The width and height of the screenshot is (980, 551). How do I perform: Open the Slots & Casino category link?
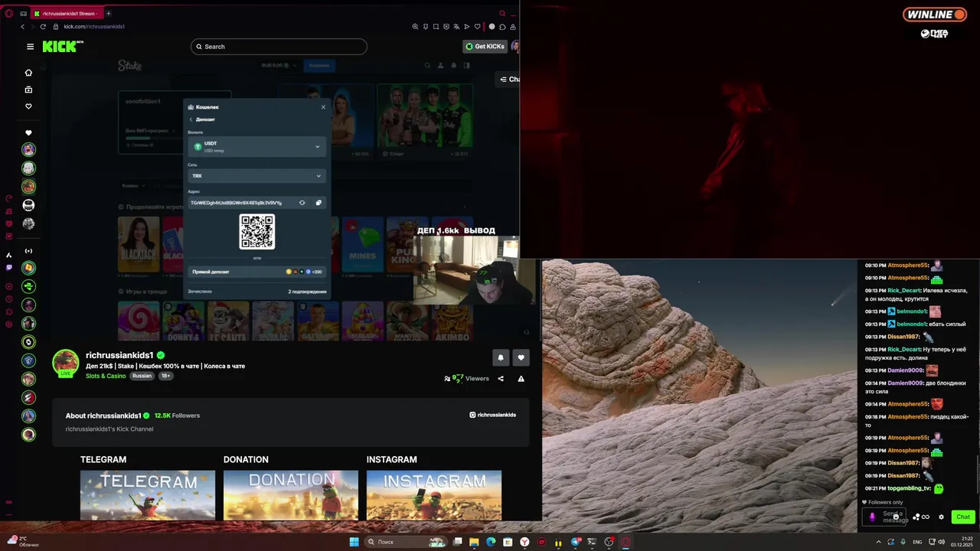(x=106, y=376)
